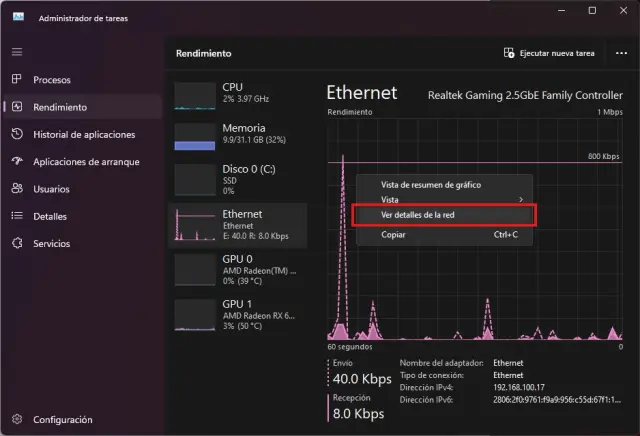Go to the Usuarios icon

pyautogui.click(x=17, y=188)
